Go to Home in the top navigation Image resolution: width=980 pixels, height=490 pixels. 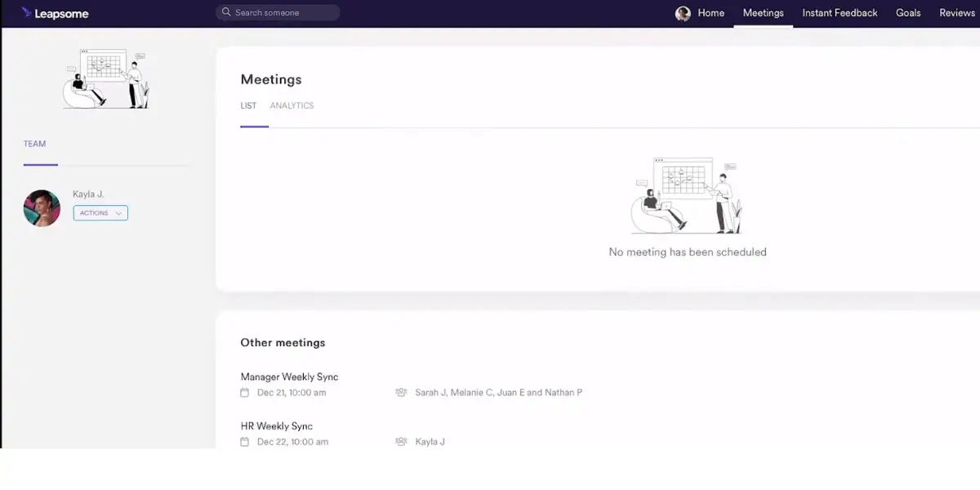click(711, 13)
